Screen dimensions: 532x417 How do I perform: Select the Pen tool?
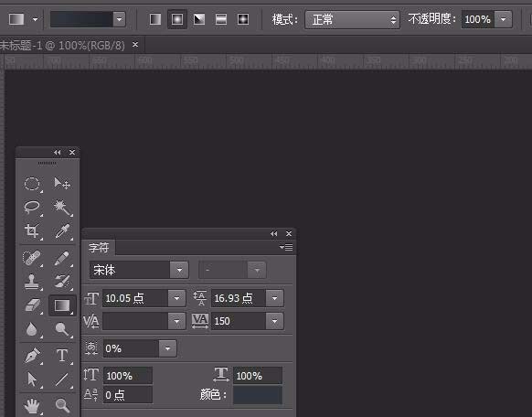tap(32, 356)
